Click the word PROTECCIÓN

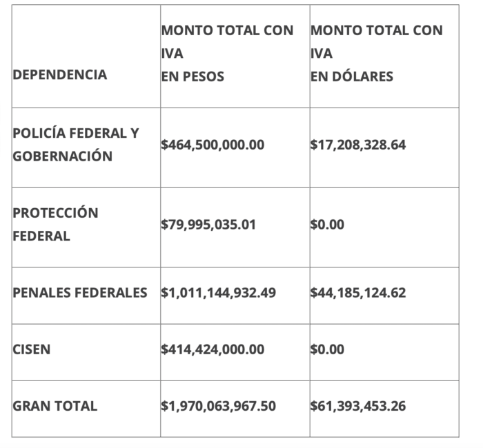[x=55, y=212]
